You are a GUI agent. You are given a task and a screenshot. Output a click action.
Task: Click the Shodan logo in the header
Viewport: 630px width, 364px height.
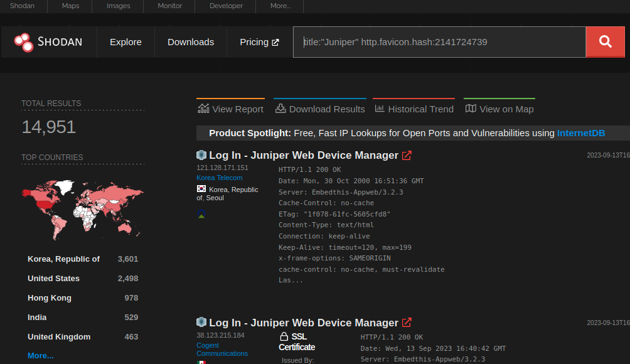tap(49, 41)
